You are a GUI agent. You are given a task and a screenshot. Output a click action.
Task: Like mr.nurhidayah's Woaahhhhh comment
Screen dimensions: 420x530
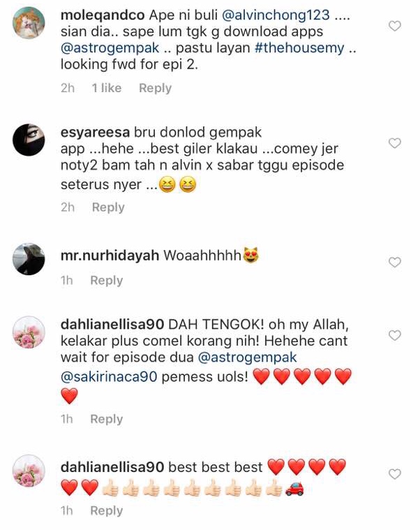point(395,263)
